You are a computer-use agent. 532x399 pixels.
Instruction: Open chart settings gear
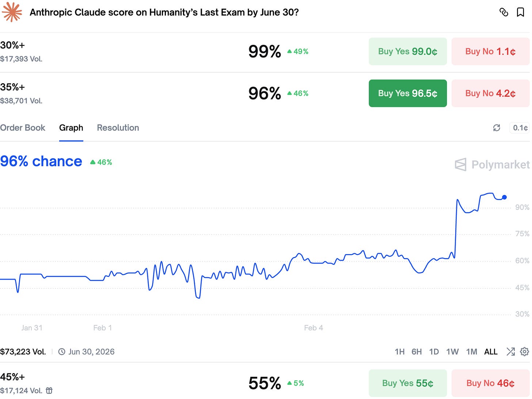point(524,352)
